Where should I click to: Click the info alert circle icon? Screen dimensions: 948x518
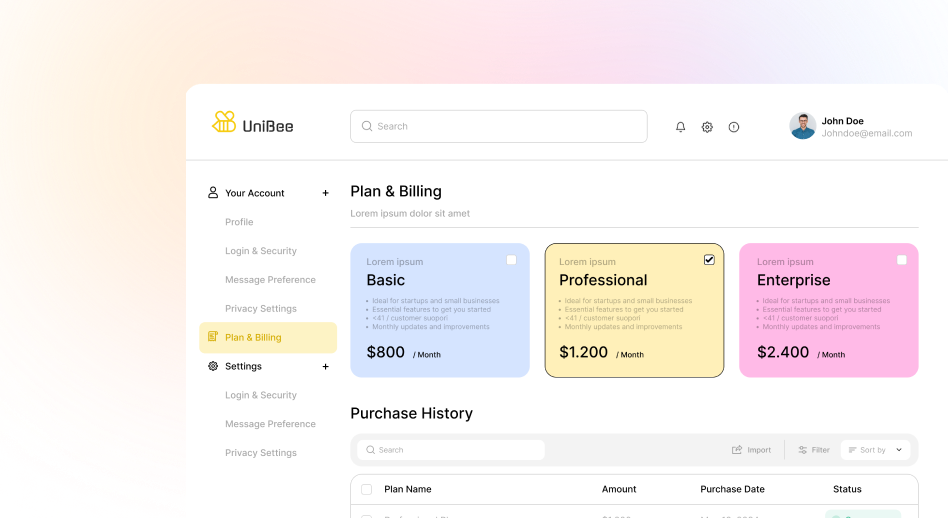coord(733,127)
